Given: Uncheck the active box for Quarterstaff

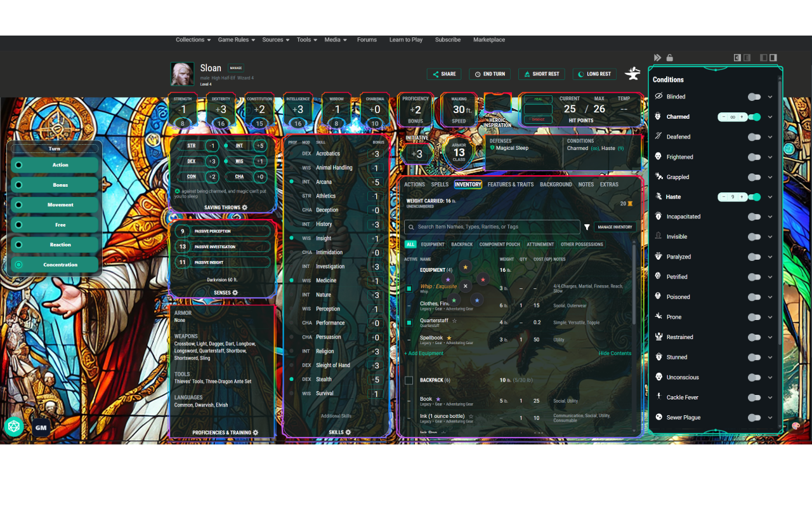Looking at the screenshot, I should (409, 323).
